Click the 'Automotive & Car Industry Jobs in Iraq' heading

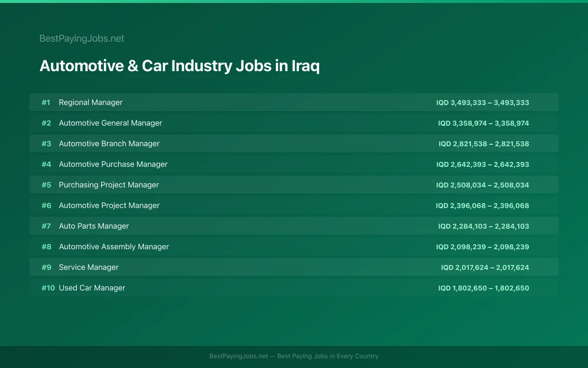click(x=179, y=66)
